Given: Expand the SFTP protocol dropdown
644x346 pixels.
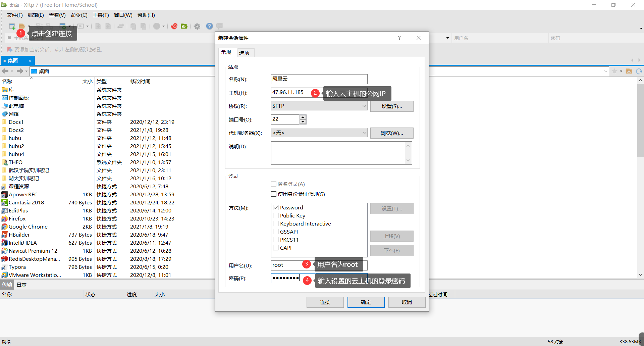Looking at the screenshot, I should 364,106.
